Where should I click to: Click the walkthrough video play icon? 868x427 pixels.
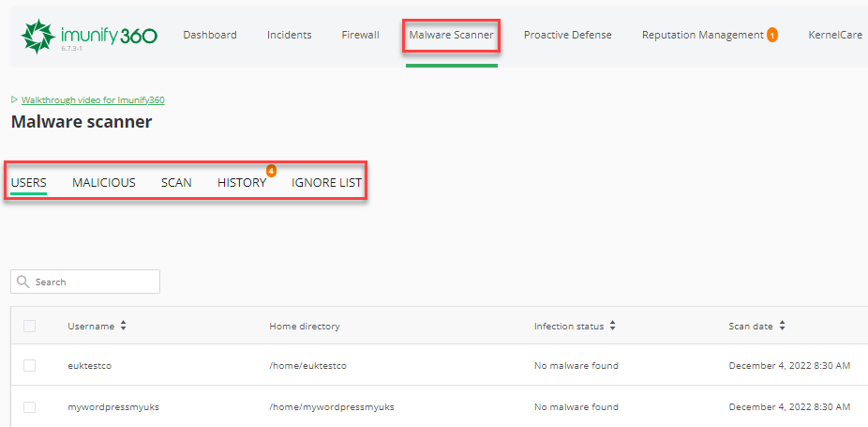pyautogui.click(x=15, y=99)
